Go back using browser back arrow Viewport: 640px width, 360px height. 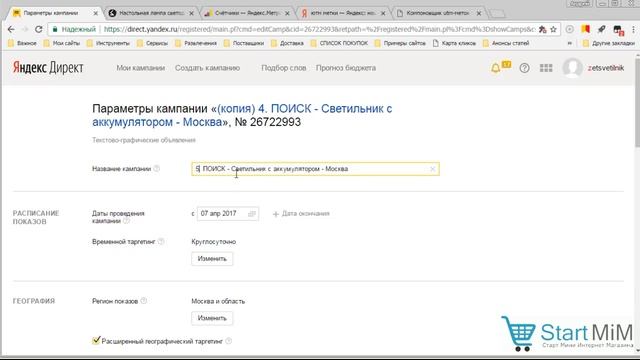tap(11, 29)
